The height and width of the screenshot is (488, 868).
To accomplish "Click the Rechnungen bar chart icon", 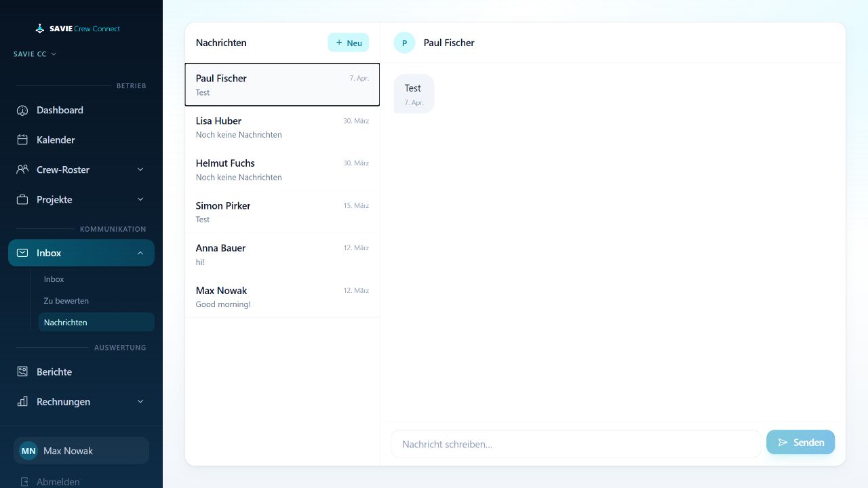I will 22,401.
